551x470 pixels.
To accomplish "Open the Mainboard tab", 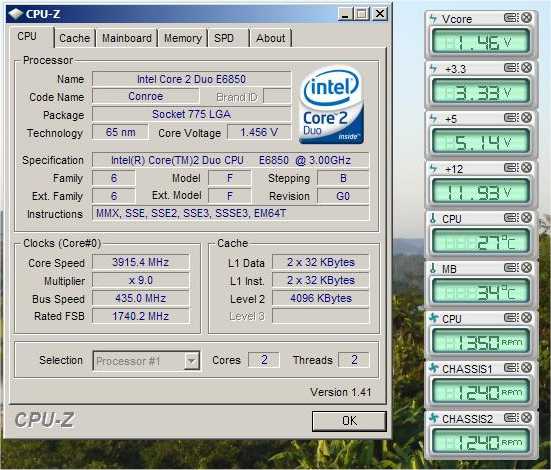I will point(127,38).
